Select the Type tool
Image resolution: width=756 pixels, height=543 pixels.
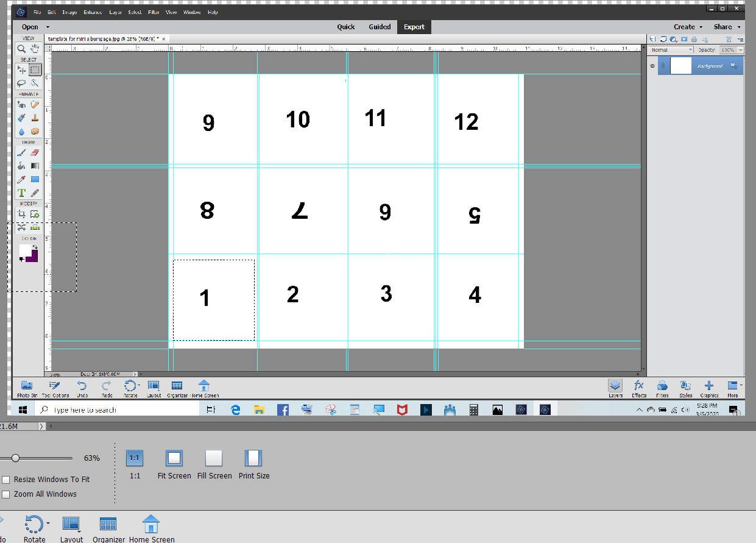(21, 193)
